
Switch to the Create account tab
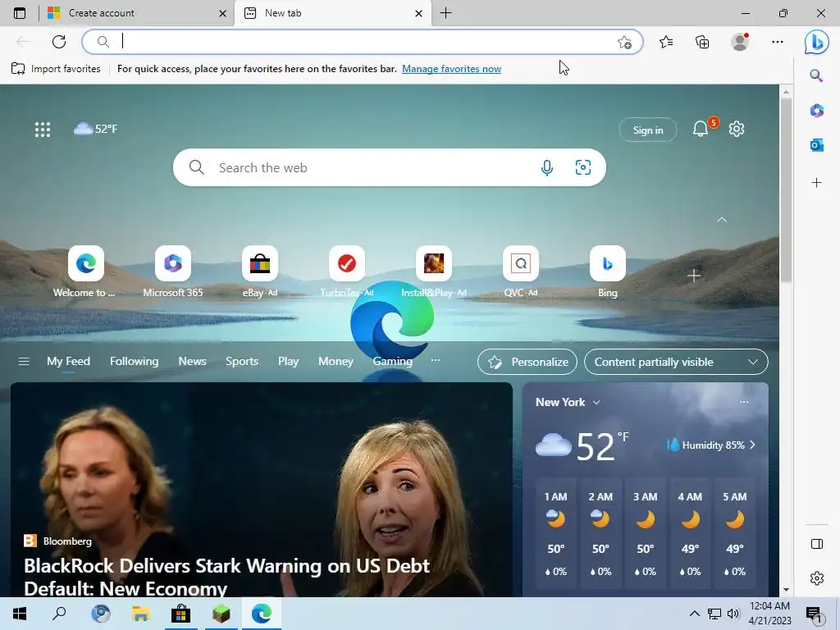137,13
